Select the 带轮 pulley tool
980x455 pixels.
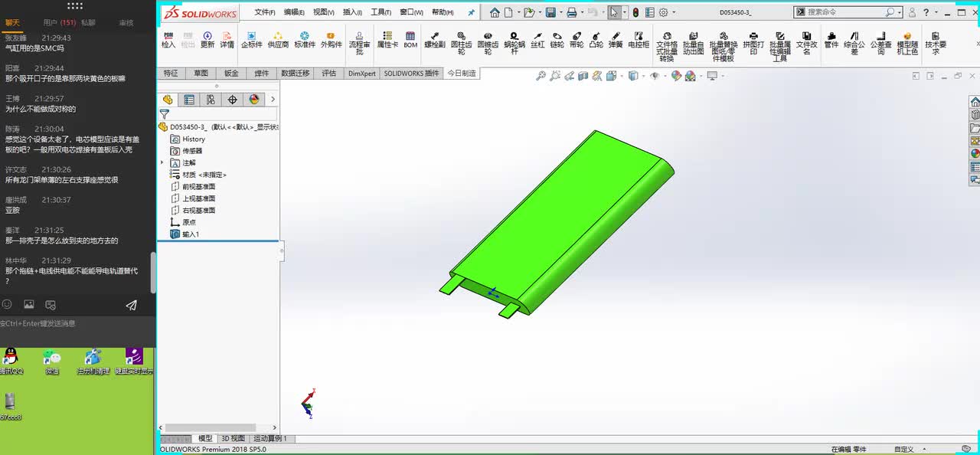click(x=576, y=40)
